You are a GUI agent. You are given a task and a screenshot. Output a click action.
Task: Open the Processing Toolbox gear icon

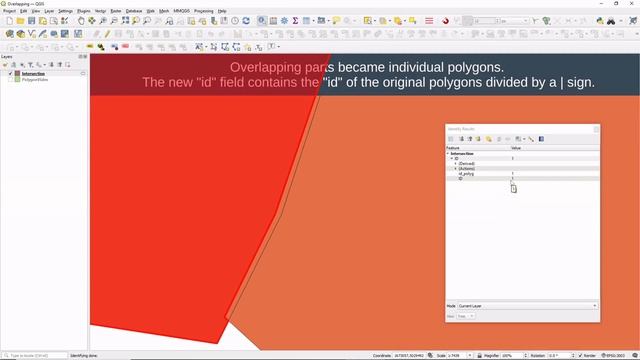click(284, 21)
